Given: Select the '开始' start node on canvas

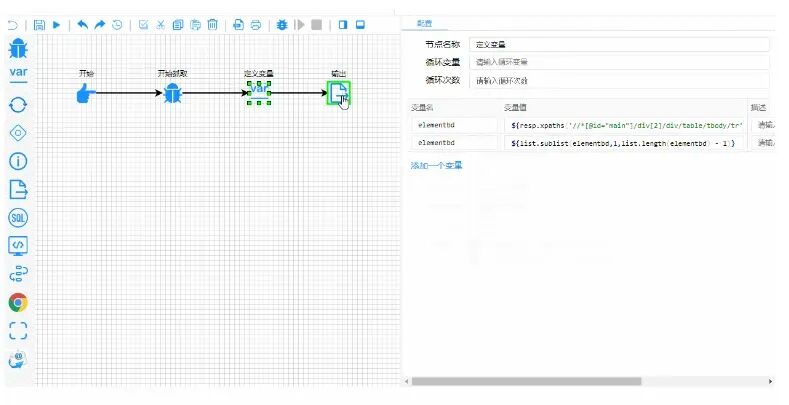Looking at the screenshot, I should (x=86, y=93).
